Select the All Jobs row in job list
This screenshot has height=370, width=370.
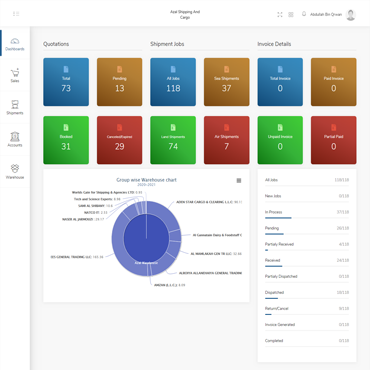point(307,180)
